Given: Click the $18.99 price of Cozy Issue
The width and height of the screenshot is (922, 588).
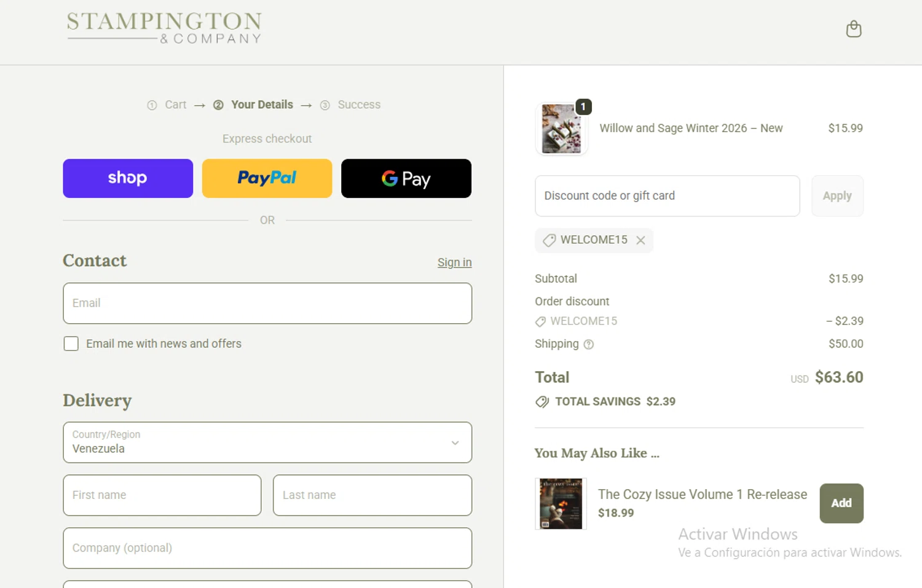Looking at the screenshot, I should click(x=616, y=513).
